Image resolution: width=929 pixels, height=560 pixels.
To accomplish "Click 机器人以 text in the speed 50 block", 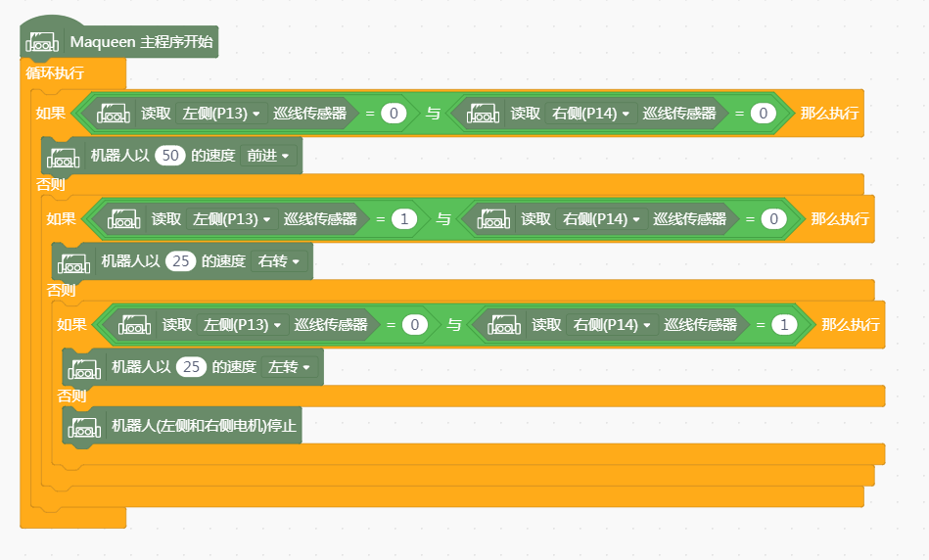I will [x=120, y=156].
